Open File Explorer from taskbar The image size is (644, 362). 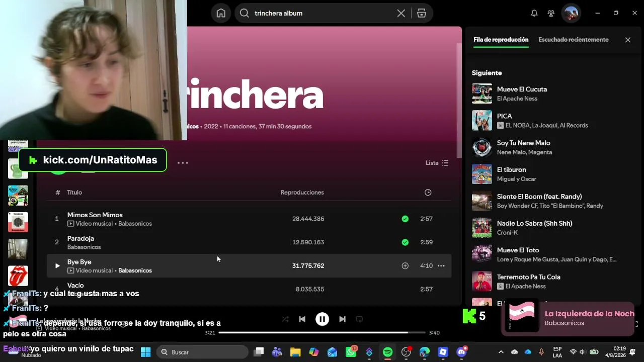coord(295,352)
